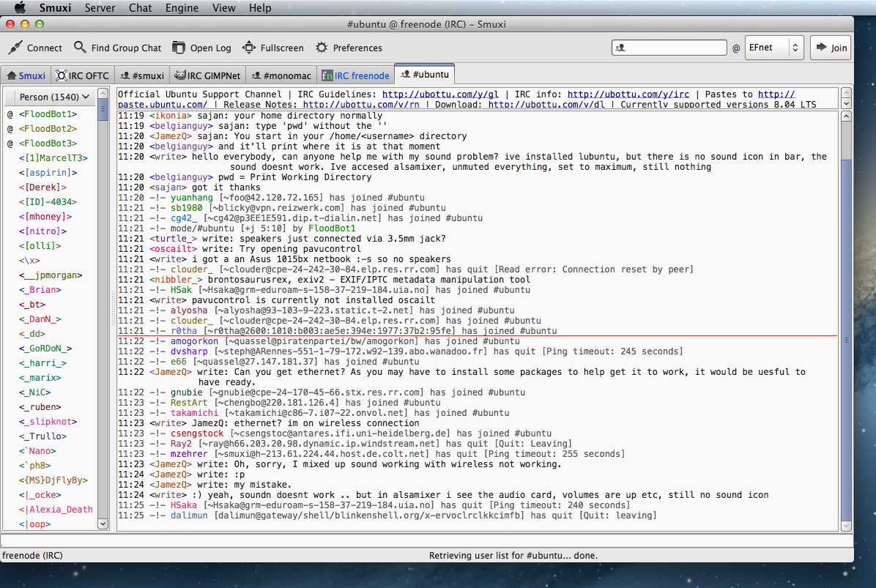Click the Open Log icon
The image size is (876, 588).
[x=179, y=48]
